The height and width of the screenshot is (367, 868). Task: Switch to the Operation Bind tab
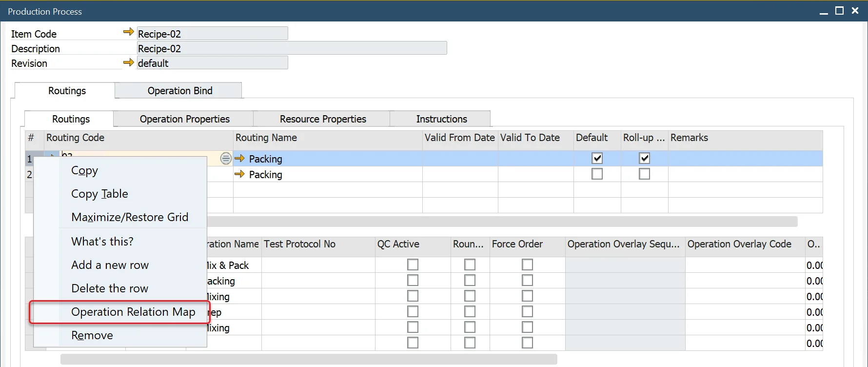pyautogui.click(x=179, y=91)
